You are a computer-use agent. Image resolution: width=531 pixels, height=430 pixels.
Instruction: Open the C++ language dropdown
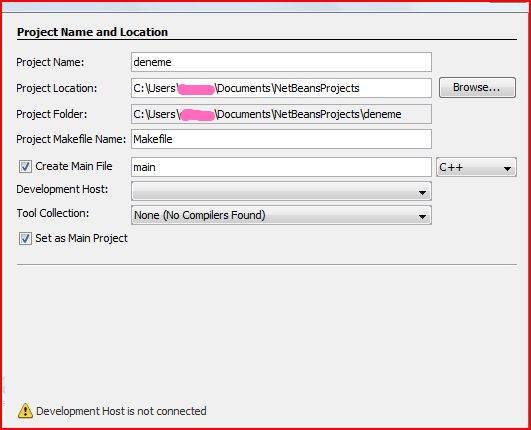[x=476, y=167]
